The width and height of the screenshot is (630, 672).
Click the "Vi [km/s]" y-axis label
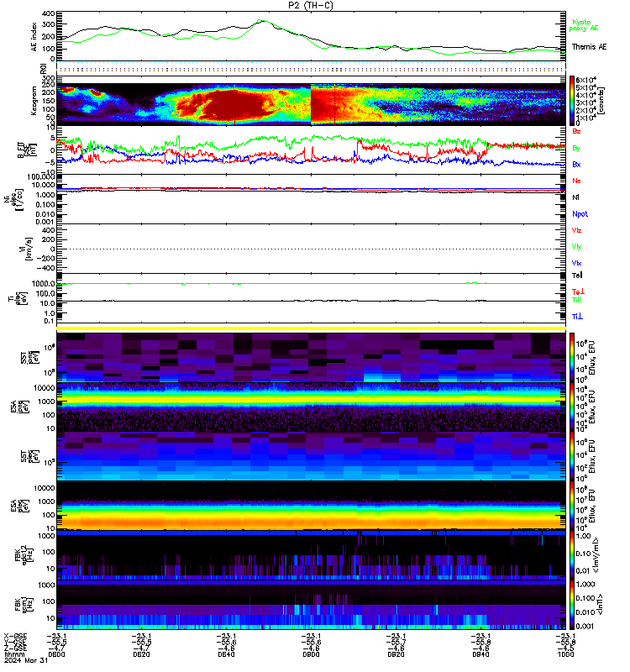[28, 249]
